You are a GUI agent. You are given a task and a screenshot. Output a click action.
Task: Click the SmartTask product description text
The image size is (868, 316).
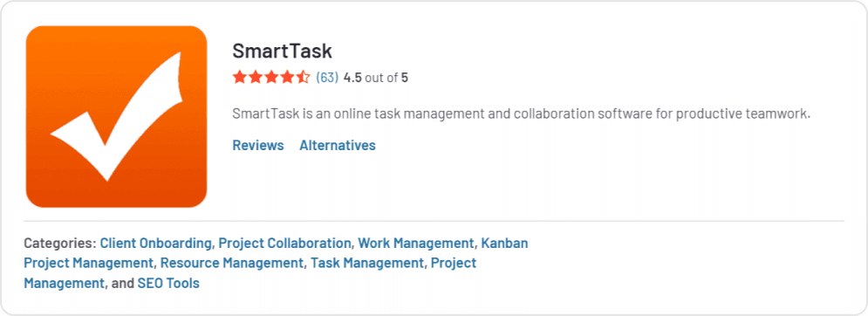(522, 114)
